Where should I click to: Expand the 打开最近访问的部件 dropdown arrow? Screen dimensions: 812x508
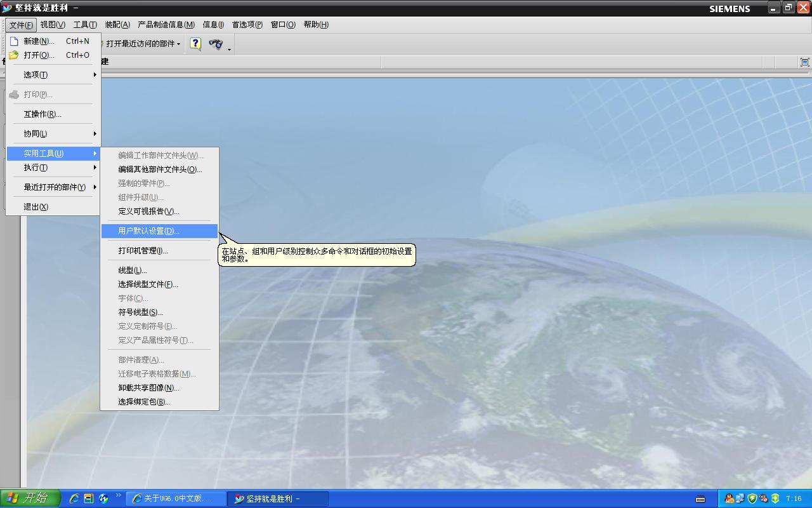click(178, 44)
